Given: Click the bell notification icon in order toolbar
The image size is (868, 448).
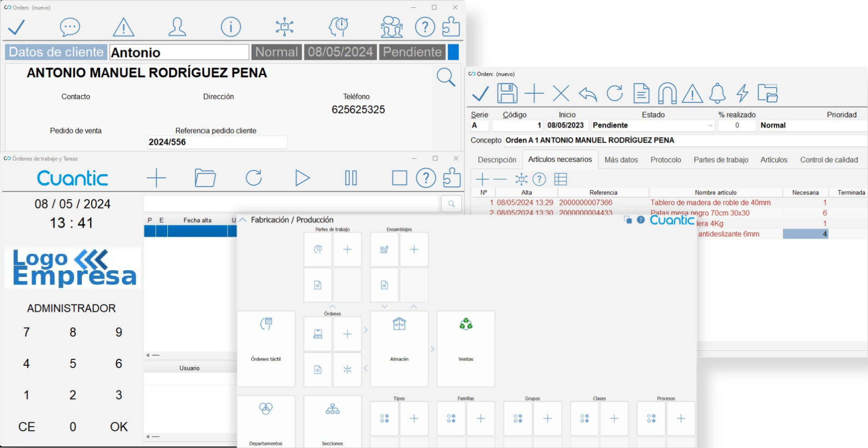Looking at the screenshot, I should pyautogui.click(x=718, y=93).
